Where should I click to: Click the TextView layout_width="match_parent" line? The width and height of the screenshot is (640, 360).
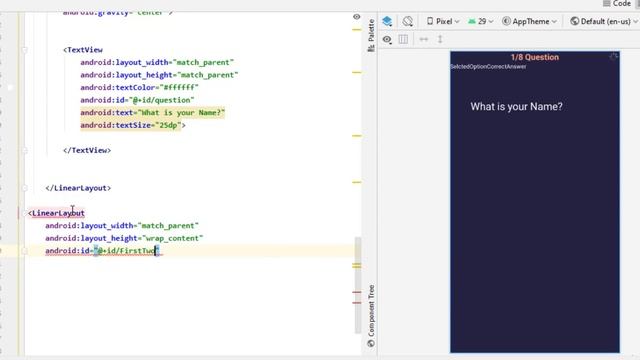[157, 62]
